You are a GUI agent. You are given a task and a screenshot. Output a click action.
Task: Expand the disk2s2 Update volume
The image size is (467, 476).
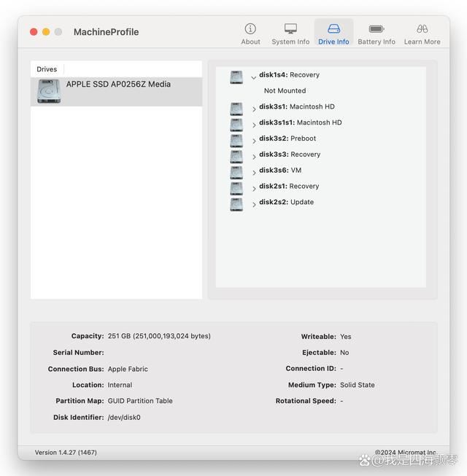(x=254, y=205)
